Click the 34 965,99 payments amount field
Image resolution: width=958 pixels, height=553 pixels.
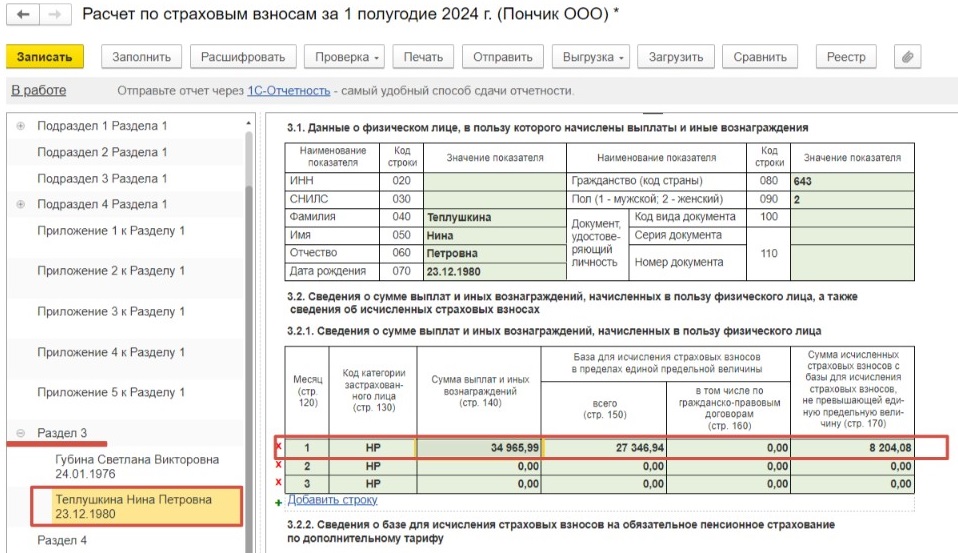479,447
